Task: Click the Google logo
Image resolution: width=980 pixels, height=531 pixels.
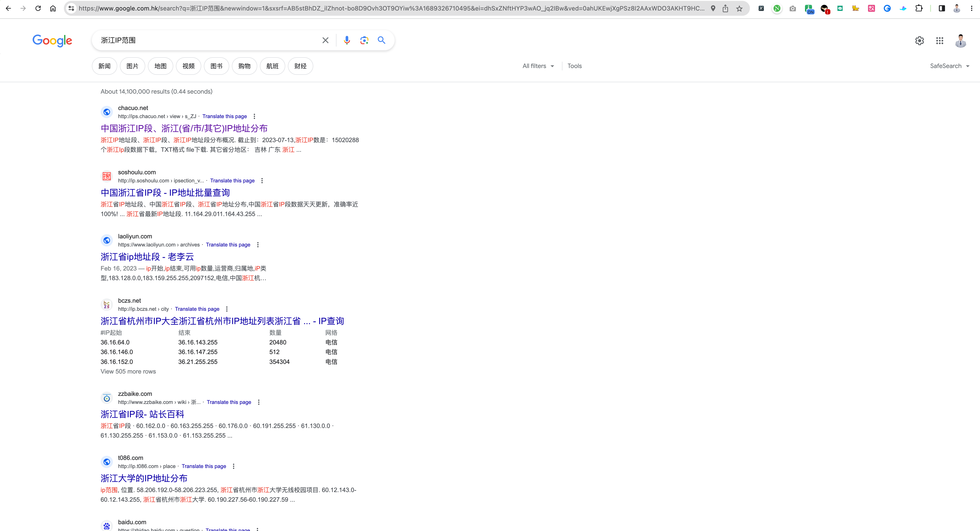Action: (52, 40)
